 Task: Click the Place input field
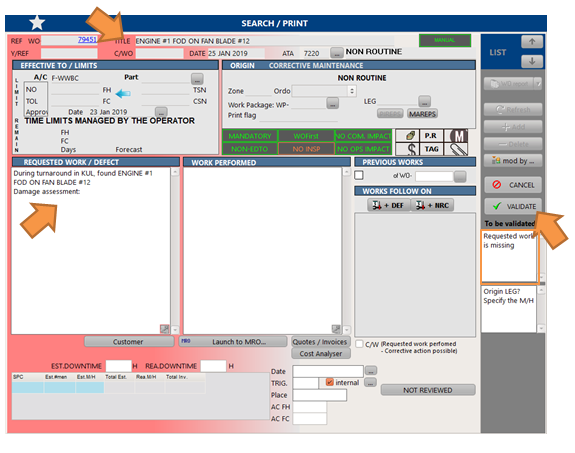point(319,395)
